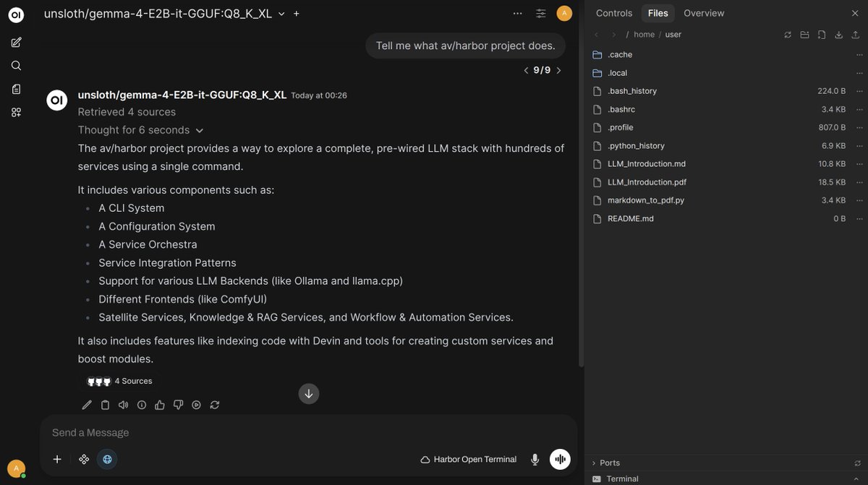
Task: Collapse the Terminal panel
Action: tap(857, 478)
